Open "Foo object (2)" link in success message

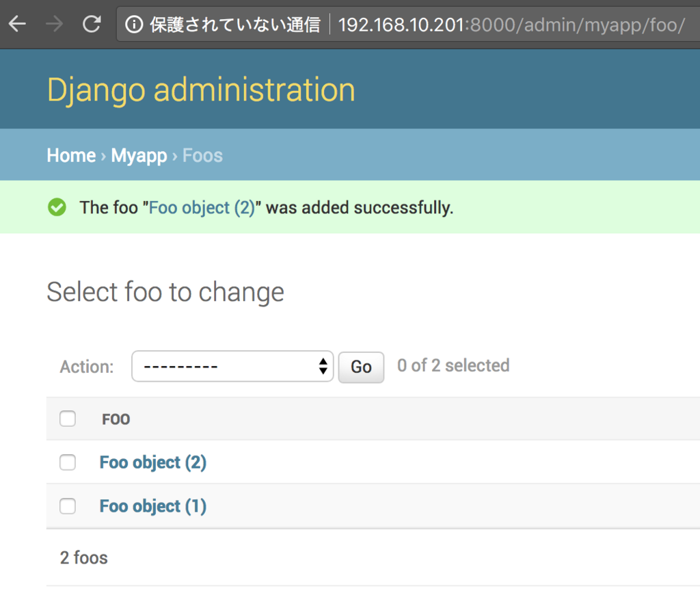[x=202, y=208]
